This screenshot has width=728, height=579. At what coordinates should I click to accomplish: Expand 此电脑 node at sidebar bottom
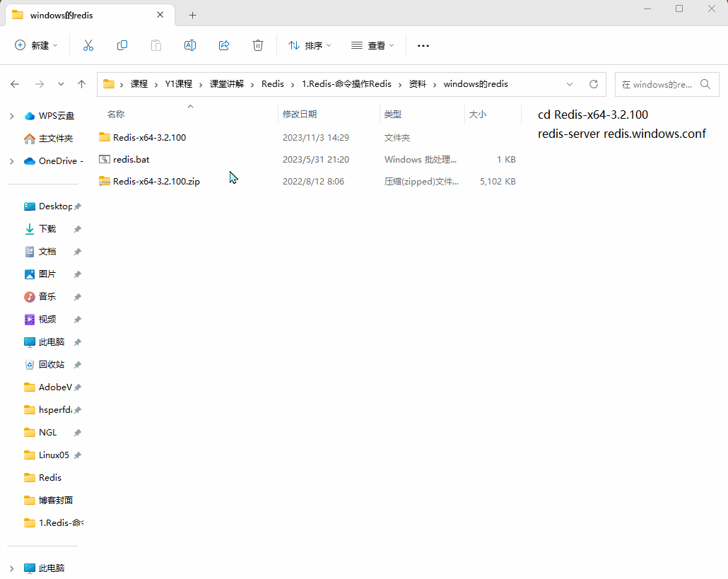11,568
